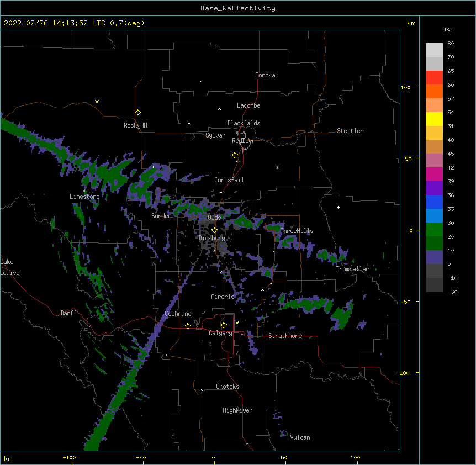
Task: Click the white 80 dBZ legend swatch
Action: (x=434, y=50)
